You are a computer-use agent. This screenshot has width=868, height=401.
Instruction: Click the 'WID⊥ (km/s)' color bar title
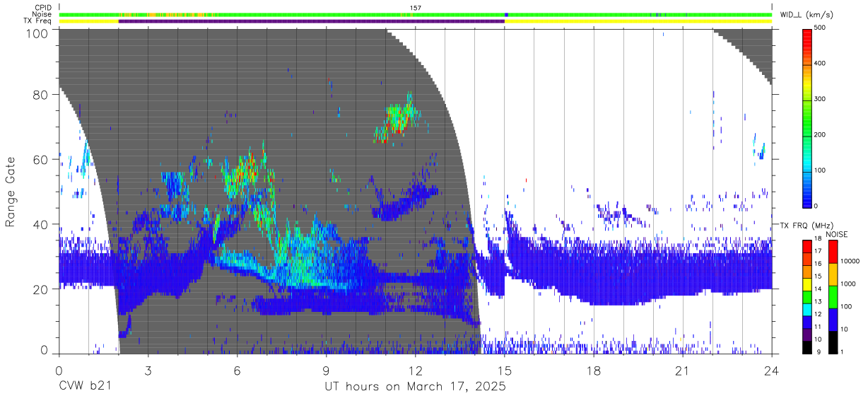click(806, 14)
